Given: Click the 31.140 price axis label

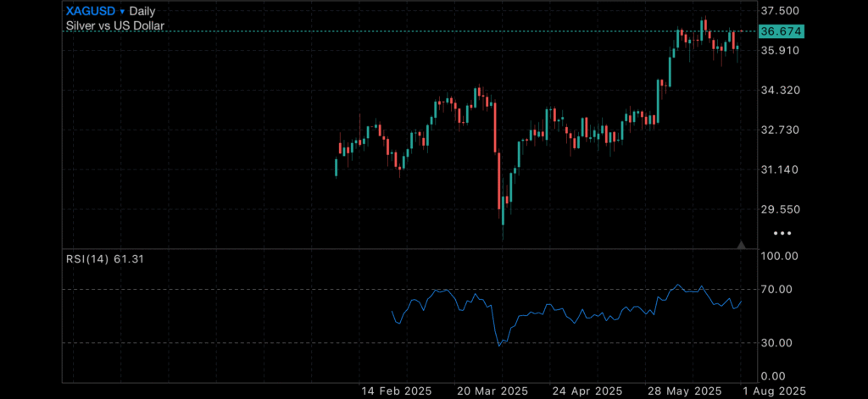Looking at the screenshot, I should (x=780, y=170).
